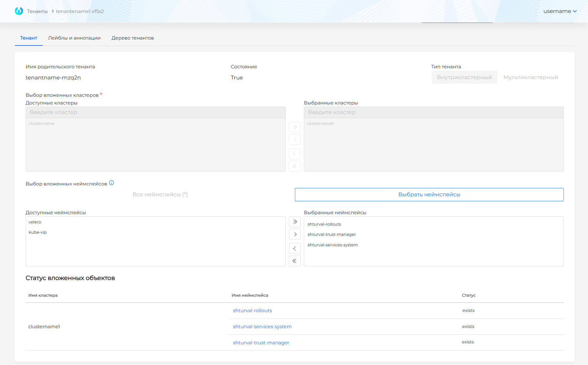This screenshot has height=365, width=588.
Task: Click the available clusters search field
Action: [155, 112]
